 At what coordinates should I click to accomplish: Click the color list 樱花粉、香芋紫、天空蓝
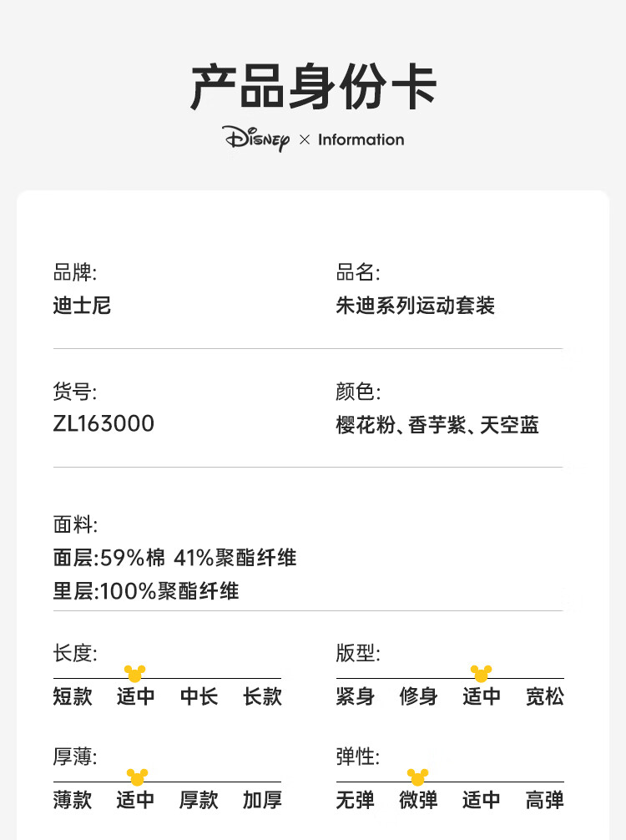(437, 425)
